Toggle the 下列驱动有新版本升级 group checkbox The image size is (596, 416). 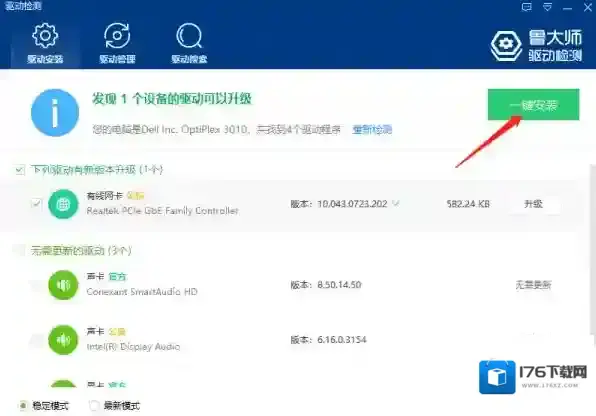click(x=20, y=170)
